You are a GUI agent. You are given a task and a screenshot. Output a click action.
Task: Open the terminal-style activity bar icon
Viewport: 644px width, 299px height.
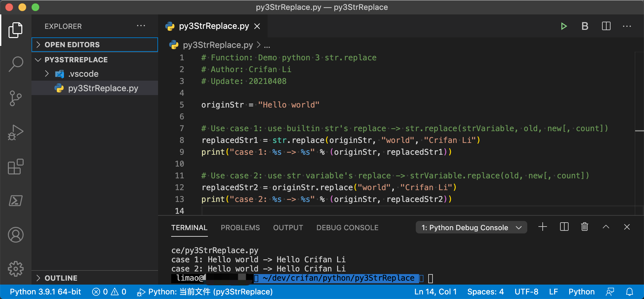15,201
